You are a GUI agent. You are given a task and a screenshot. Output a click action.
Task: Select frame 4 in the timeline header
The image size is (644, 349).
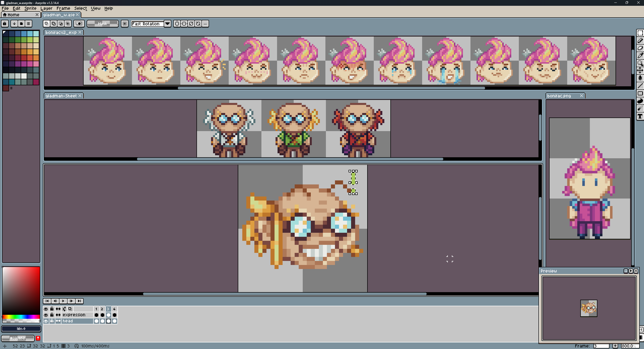click(114, 309)
